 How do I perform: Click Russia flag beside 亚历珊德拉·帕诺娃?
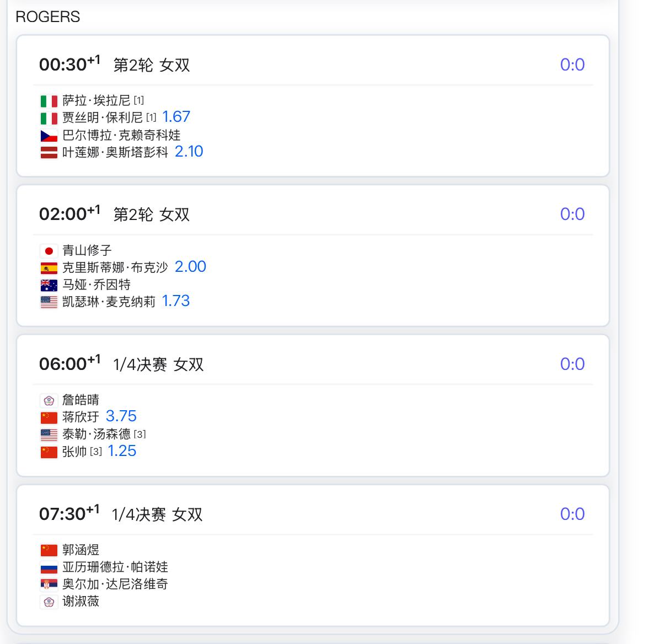[x=49, y=568]
